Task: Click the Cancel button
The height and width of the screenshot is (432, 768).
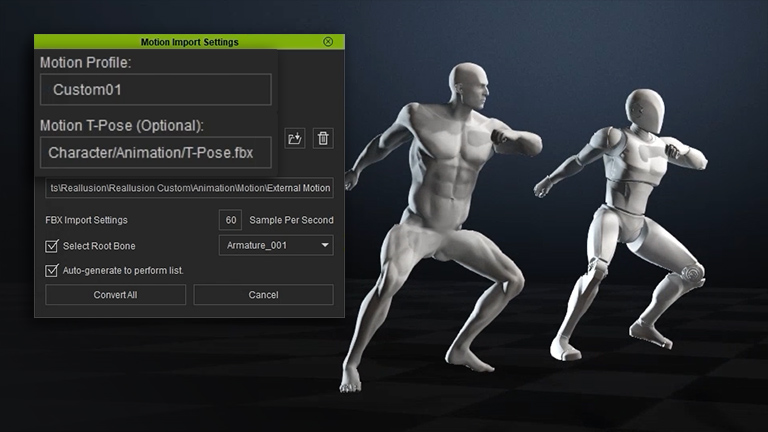Action: (263, 295)
